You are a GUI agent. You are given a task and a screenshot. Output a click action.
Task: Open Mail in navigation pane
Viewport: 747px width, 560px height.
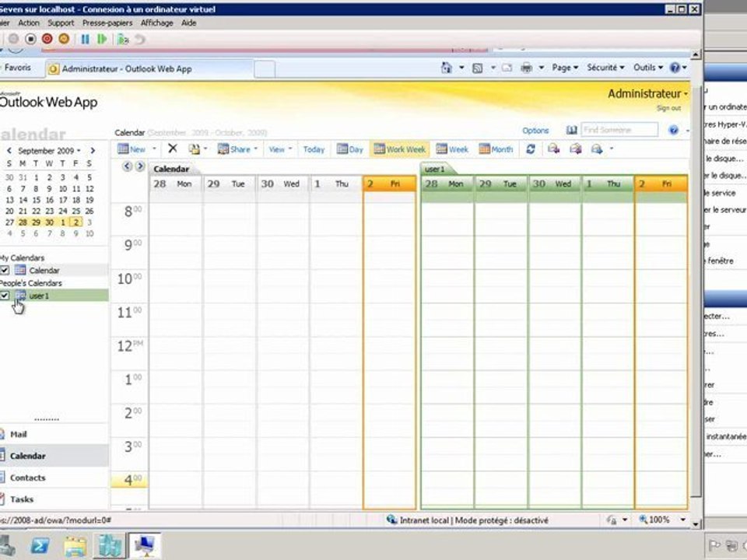point(54,434)
